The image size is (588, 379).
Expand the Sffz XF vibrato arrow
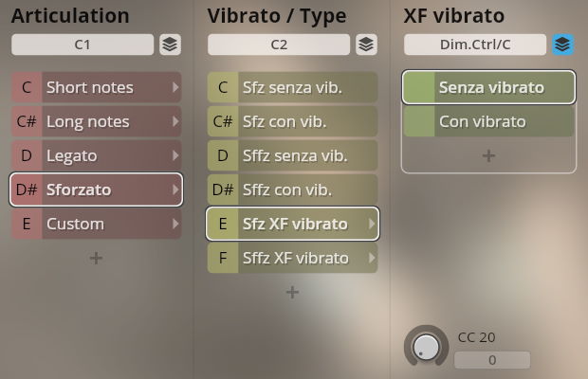pyautogui.click(x=372, y=258)
